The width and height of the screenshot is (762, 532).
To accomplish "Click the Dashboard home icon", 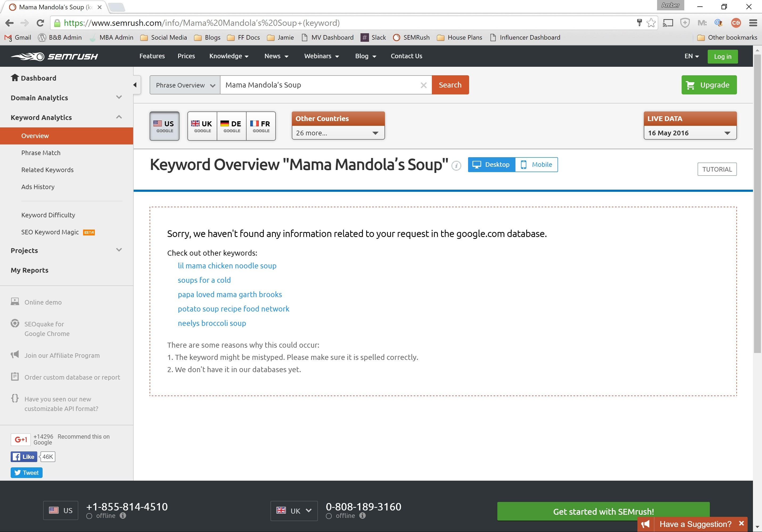I will point(15,78).
